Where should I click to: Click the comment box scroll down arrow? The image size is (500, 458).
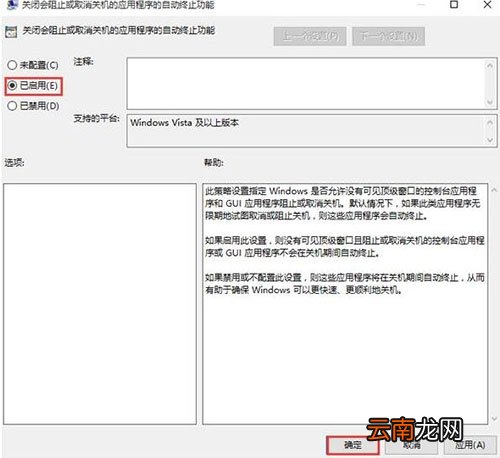[x=490, y=102]
